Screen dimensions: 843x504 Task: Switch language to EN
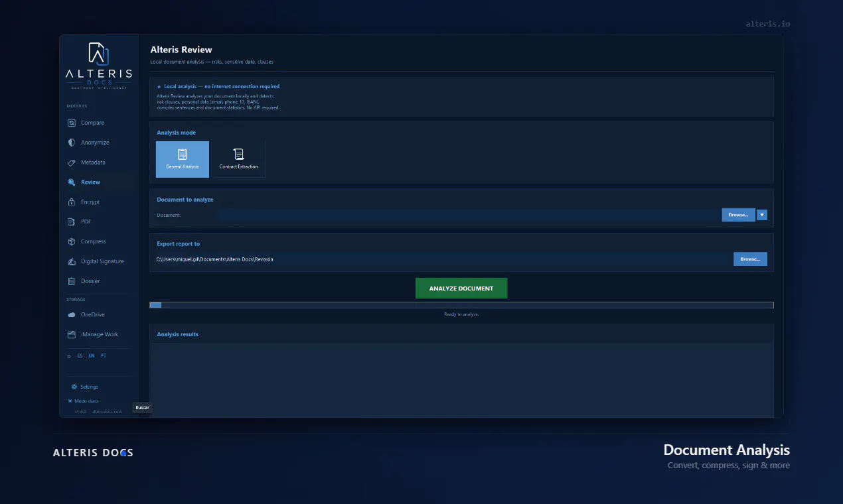pos(92,356)
